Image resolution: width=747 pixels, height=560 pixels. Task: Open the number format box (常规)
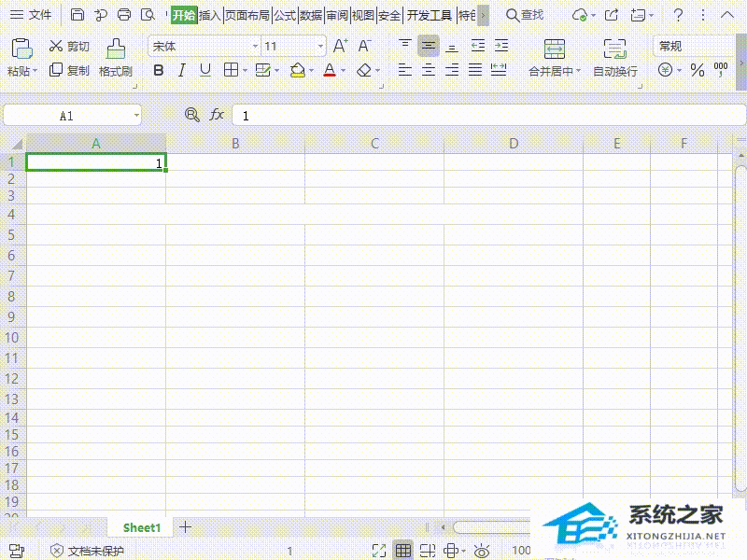[693, 46]
